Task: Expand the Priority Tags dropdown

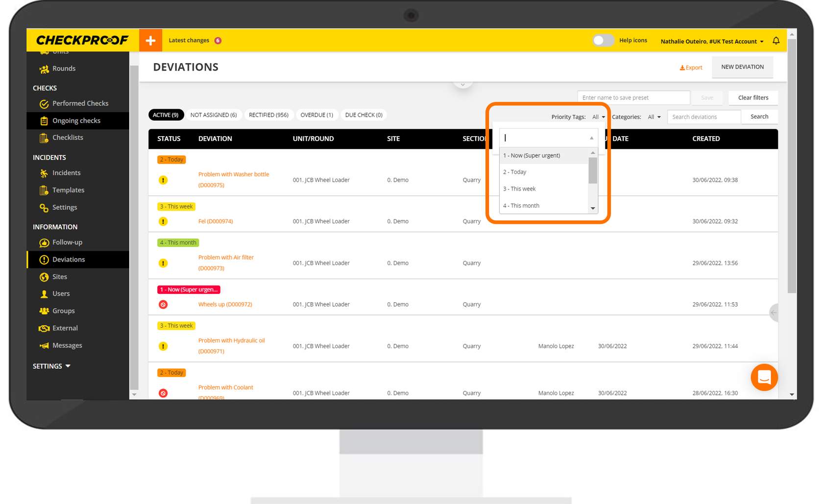Action: pos(598,117)
